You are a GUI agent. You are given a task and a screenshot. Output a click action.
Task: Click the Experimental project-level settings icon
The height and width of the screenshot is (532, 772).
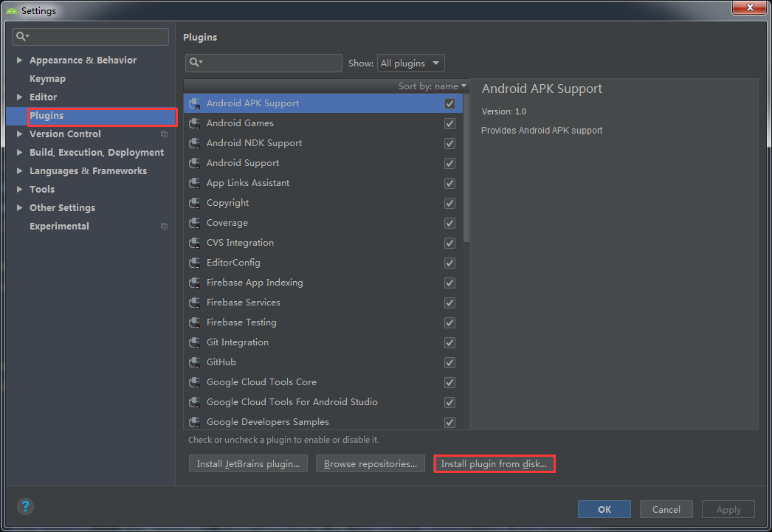[x=164, y=227]
